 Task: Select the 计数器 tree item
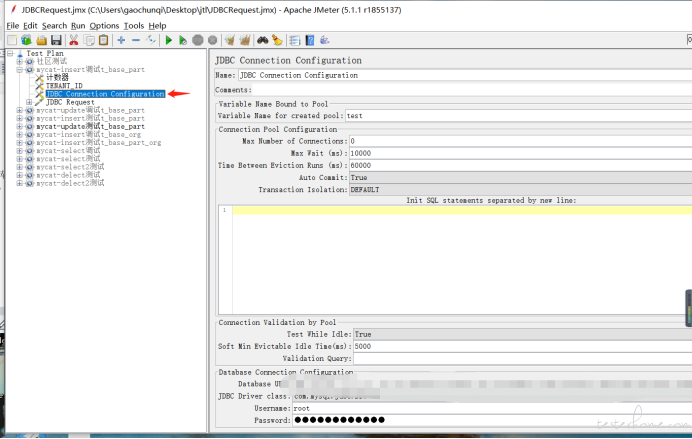click(x=57, y=78)
